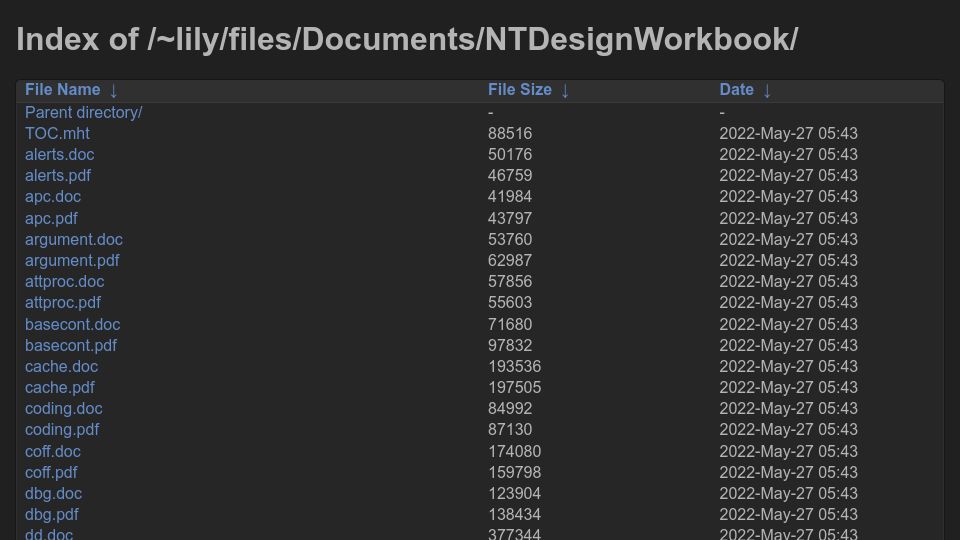Open coding.pdf
The height and width of the screenshot is (540, 960).
(x=62, y=430)
